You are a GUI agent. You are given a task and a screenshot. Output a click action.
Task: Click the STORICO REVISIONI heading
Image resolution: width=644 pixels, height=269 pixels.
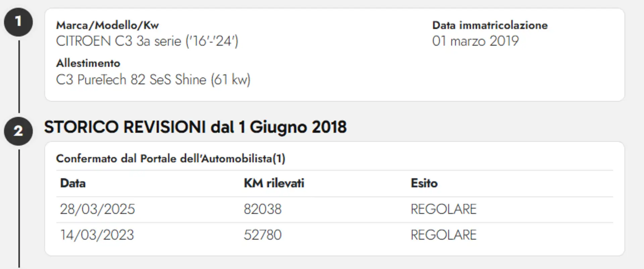tap(195, 127)
